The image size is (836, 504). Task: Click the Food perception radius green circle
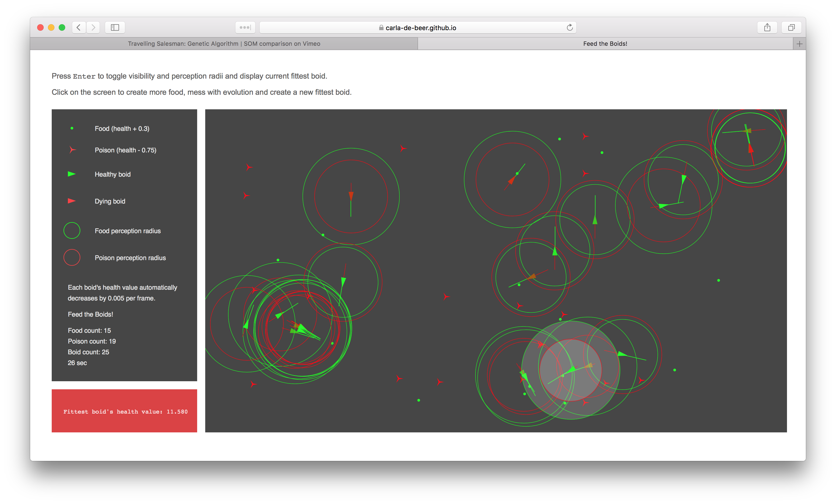72,231
